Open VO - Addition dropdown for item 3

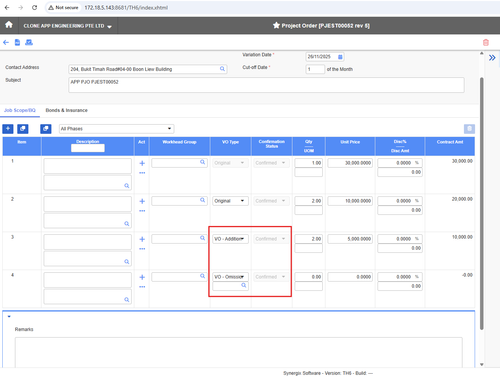pyautogui.click(x=230, y=239)
